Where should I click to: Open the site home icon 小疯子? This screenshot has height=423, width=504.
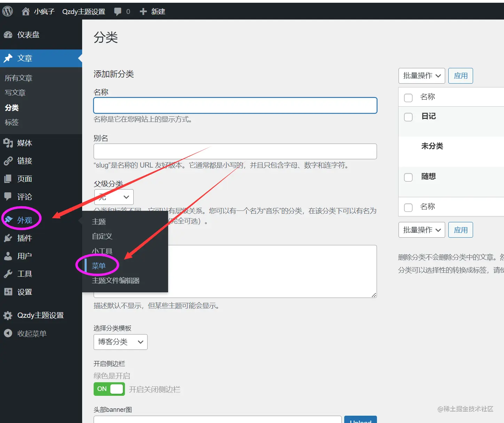(25, 11)
